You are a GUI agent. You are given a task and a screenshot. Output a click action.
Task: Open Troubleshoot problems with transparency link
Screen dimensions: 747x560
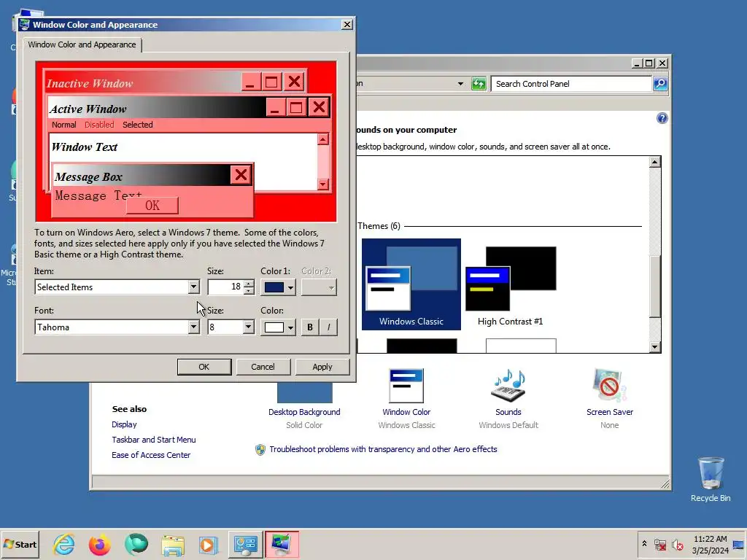pos(383,449)
